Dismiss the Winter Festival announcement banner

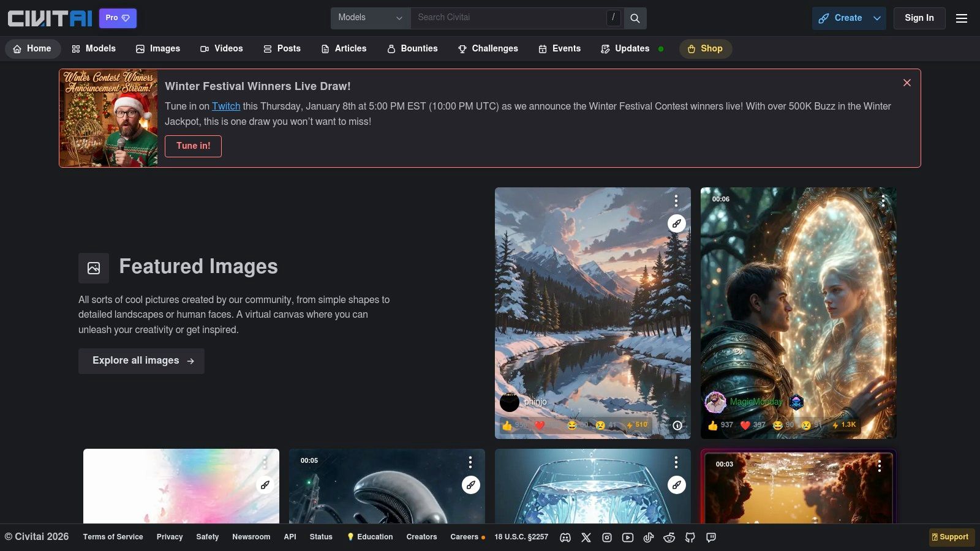pyautogui.click(x=907, y=83)
